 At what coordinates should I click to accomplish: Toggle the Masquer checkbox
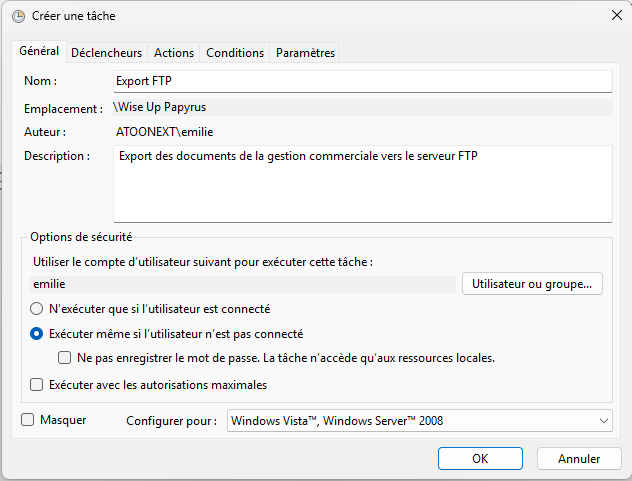pyautogui.click(x=28, y=420)
